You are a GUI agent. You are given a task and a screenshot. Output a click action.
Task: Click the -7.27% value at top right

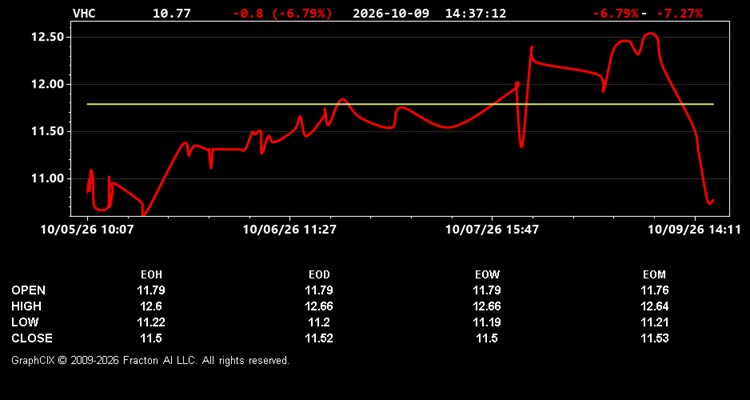tap(679, 13)
